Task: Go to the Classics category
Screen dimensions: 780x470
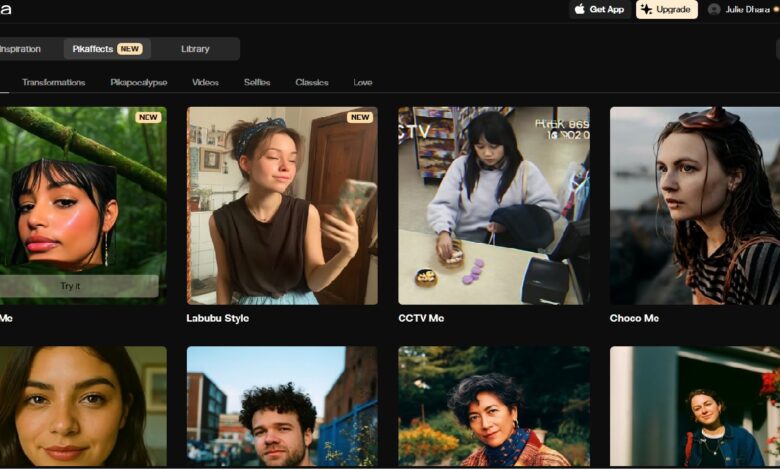Action: point(312,82)
